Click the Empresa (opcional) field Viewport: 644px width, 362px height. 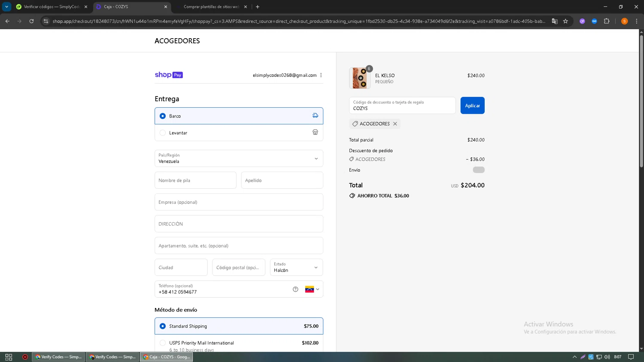pyautogui.click(x=239, y=202)
